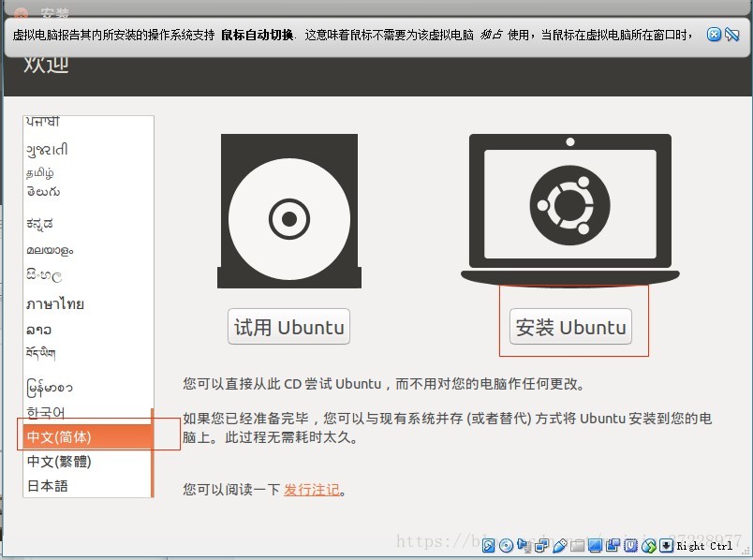Select 한국어 in the language list
Viewport: 753px width, 560px height.
coord(88,412)
